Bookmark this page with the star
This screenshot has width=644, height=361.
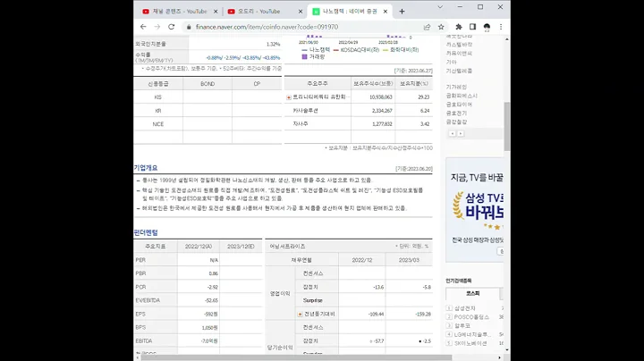pos(441,27)
